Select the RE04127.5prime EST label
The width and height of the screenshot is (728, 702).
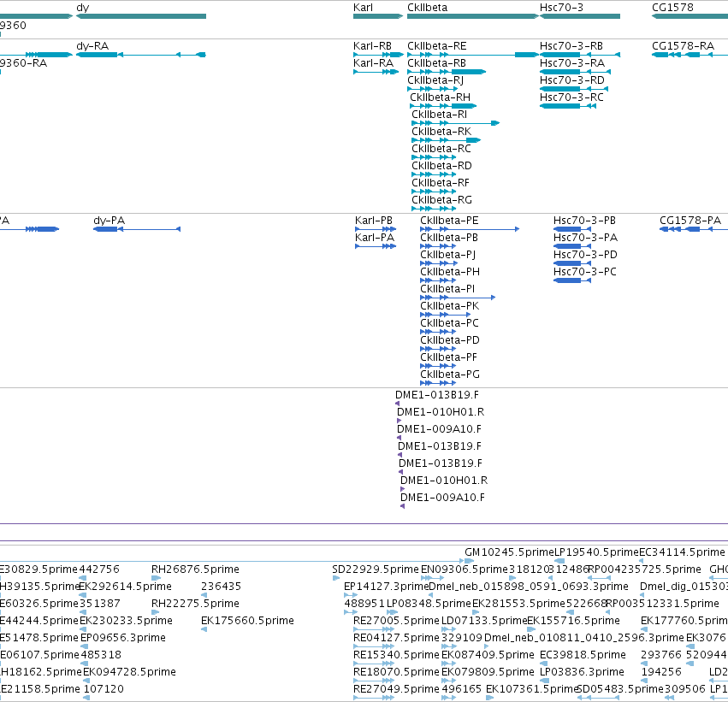pyautogui.click(x=396, y=638)
